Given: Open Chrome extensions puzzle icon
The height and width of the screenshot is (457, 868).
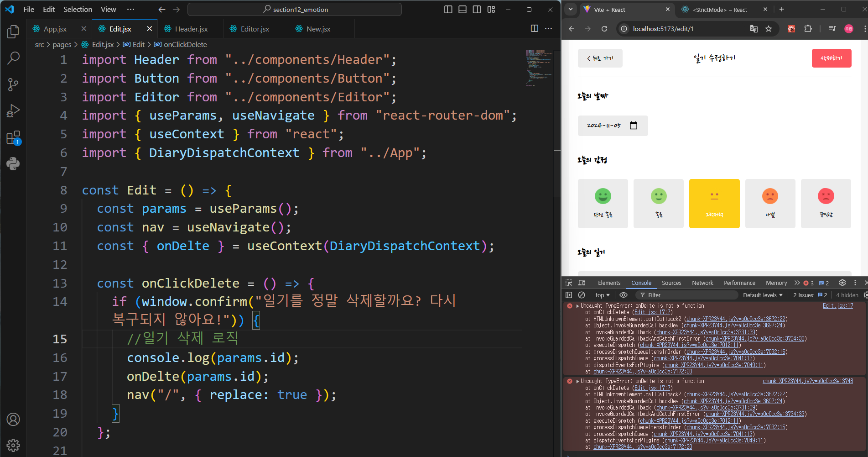Looking at the screenshot, I should click(808, 29).
